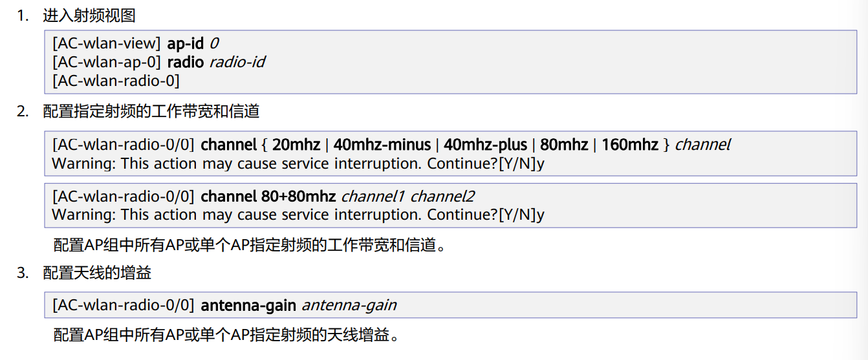
Task: Click the radio-id parameter in italics
Action: pyautogui.click(x=237, y=62)
